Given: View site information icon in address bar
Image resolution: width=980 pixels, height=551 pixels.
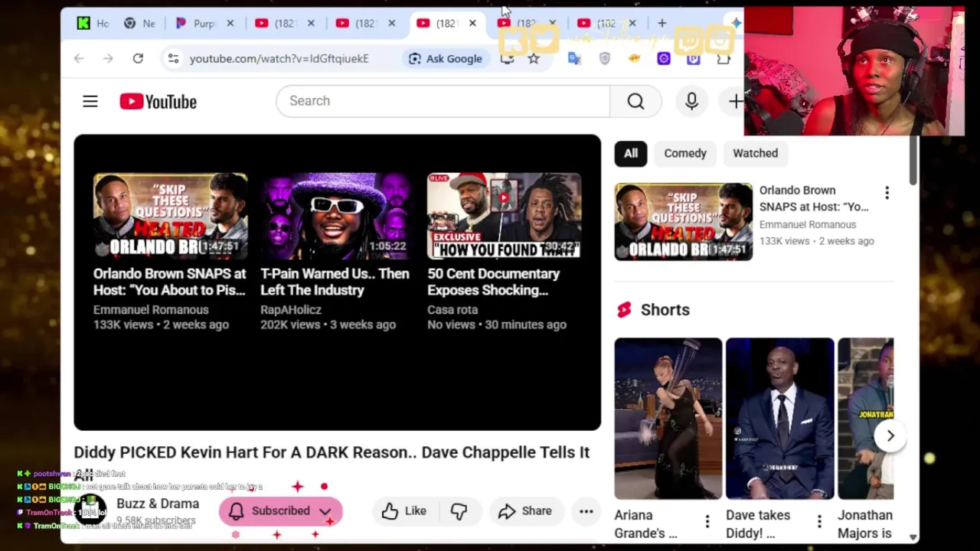Looking at the screenshot, I should click(x=174, y=58).
